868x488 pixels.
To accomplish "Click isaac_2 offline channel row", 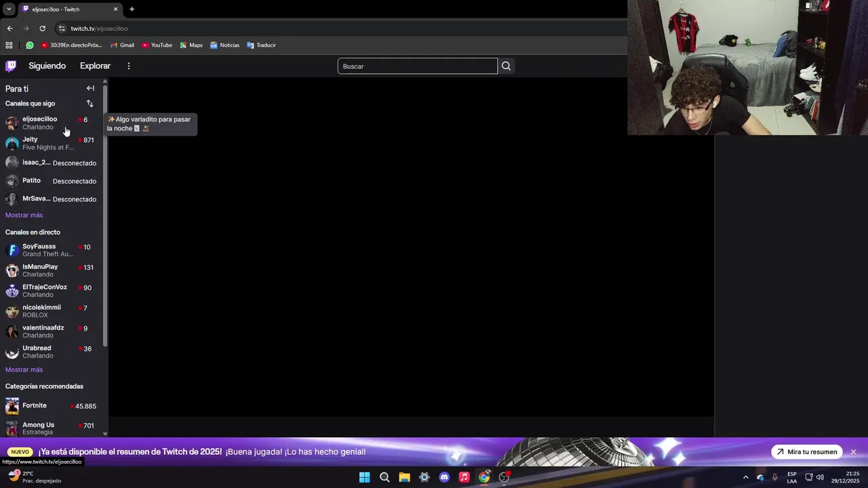I will pyautogui.click(x=51, y=163).
